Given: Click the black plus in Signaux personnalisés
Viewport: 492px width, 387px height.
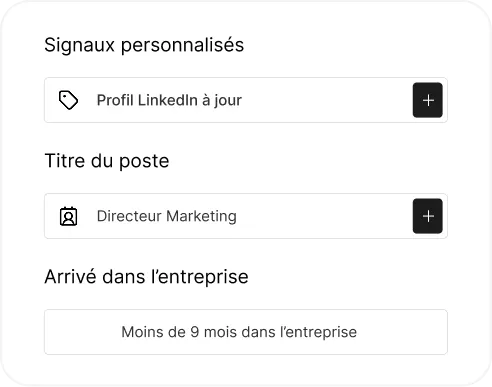Looking at the screenshot, I should tap(427, 100).
